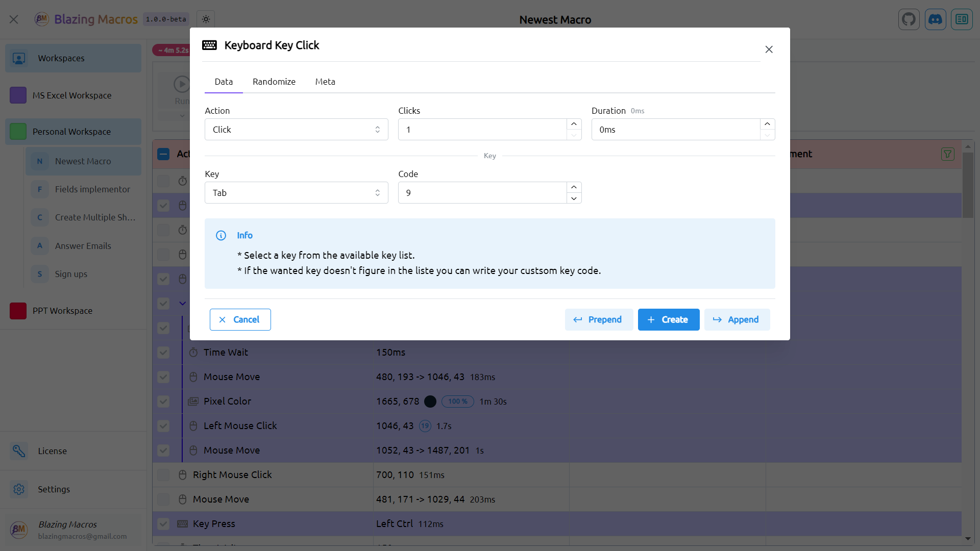Click the scrollbar down arrow
980x551 pixels.
click(x=968, y=539)
